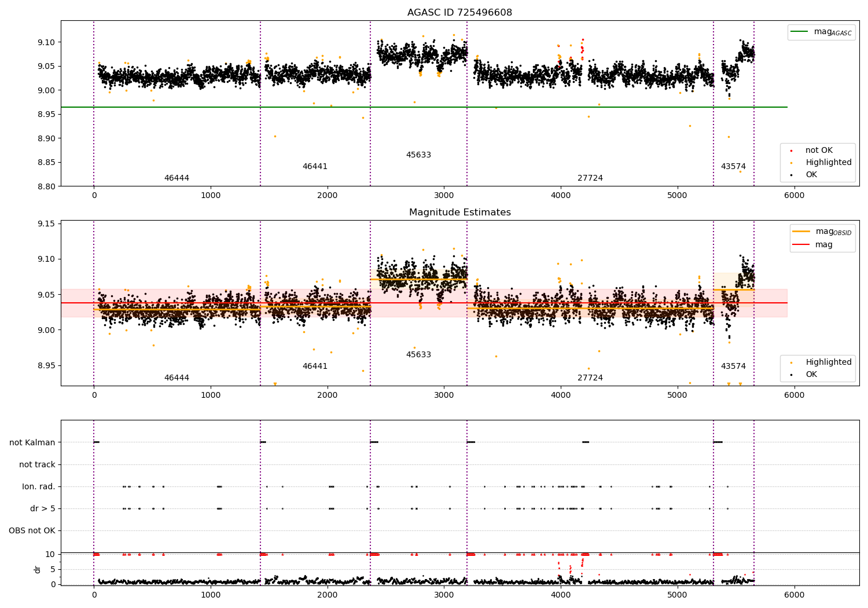Click the 46441 obsid label in middle plot
Image resolution: width=868 pixels, height=608 pixels.
(x=315, y=367)
